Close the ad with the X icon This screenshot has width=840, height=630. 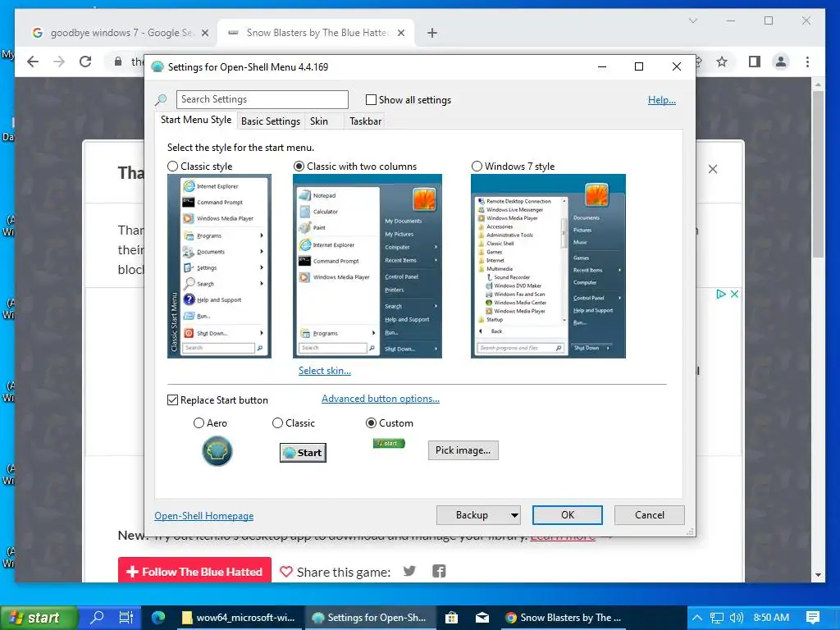coord(734,294)
